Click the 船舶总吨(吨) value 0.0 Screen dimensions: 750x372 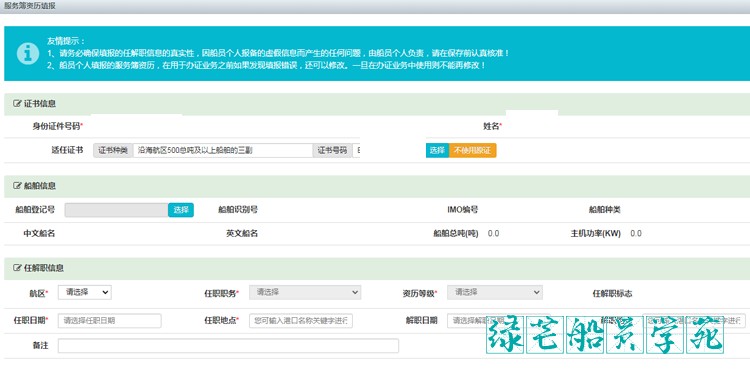pyautogui.click(x=494, y=234)
